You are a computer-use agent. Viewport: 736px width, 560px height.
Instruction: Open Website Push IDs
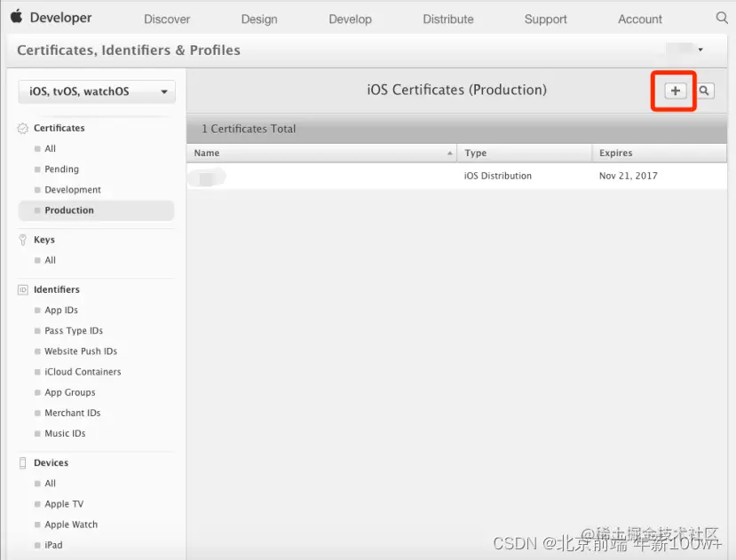(81, 351)
